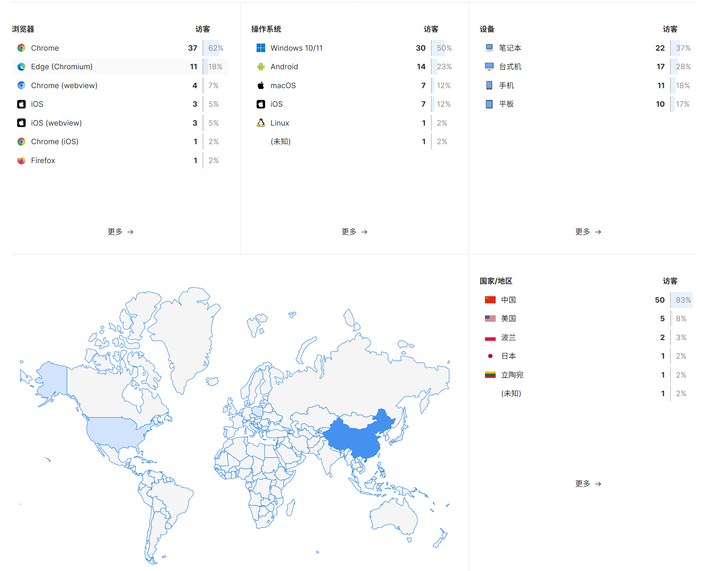The width and height of the screenshot is (728, 571).
Task: Click the Firefox browser icon
Action: [21, 161]
